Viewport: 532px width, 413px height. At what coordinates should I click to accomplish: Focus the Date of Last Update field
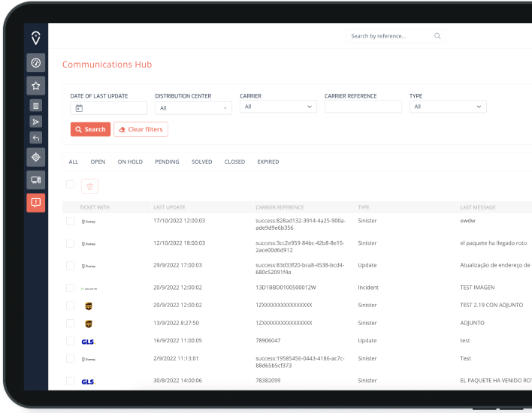coord(108,108)
